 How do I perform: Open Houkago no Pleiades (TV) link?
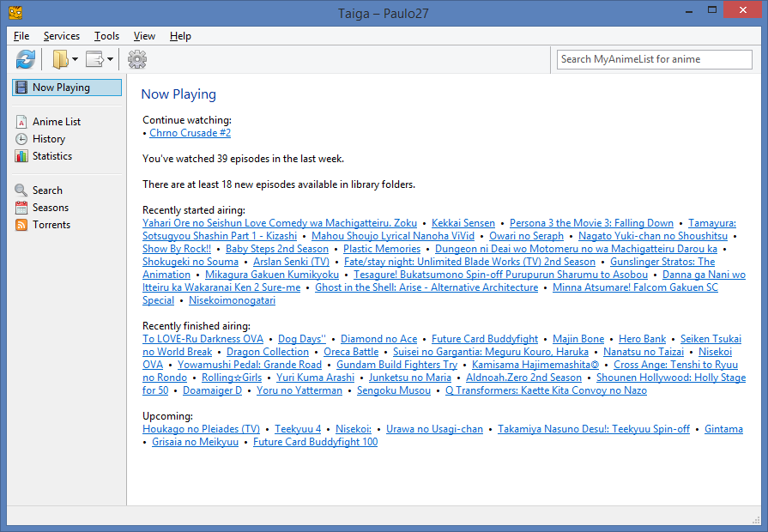pos(202,429)
